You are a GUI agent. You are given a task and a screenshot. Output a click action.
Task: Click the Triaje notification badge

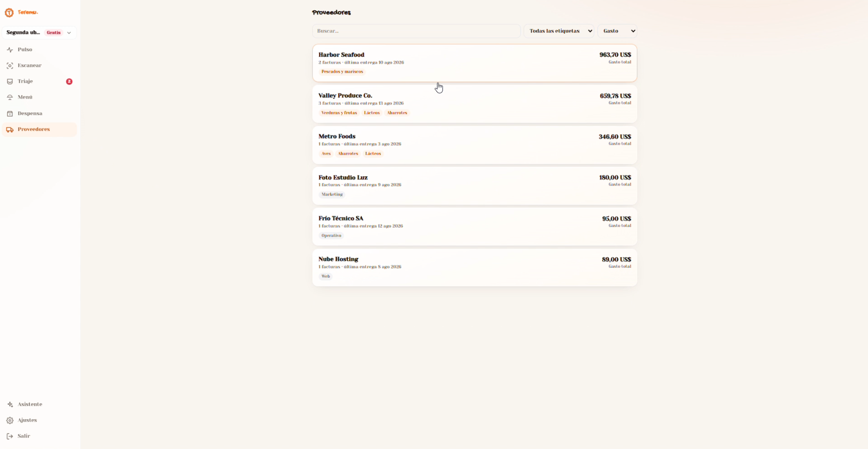(69, 82)
